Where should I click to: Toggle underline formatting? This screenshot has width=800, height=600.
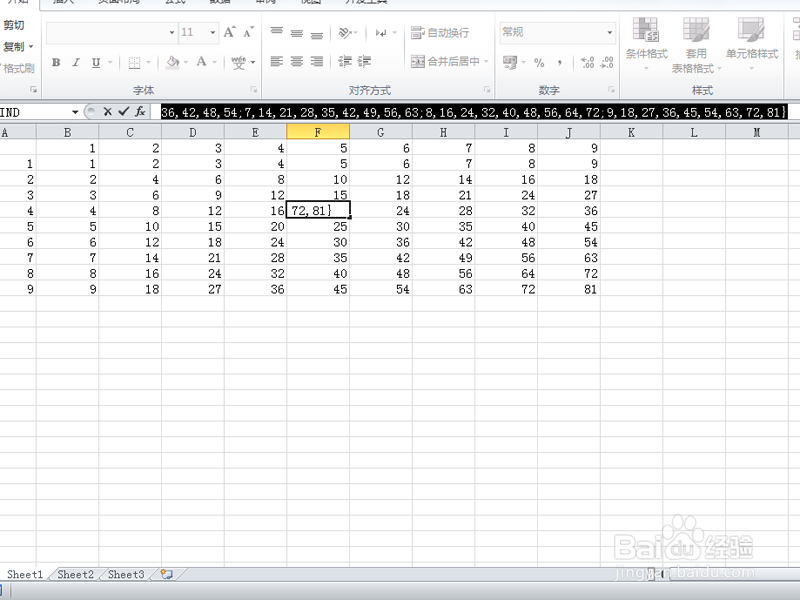point(95,62)
